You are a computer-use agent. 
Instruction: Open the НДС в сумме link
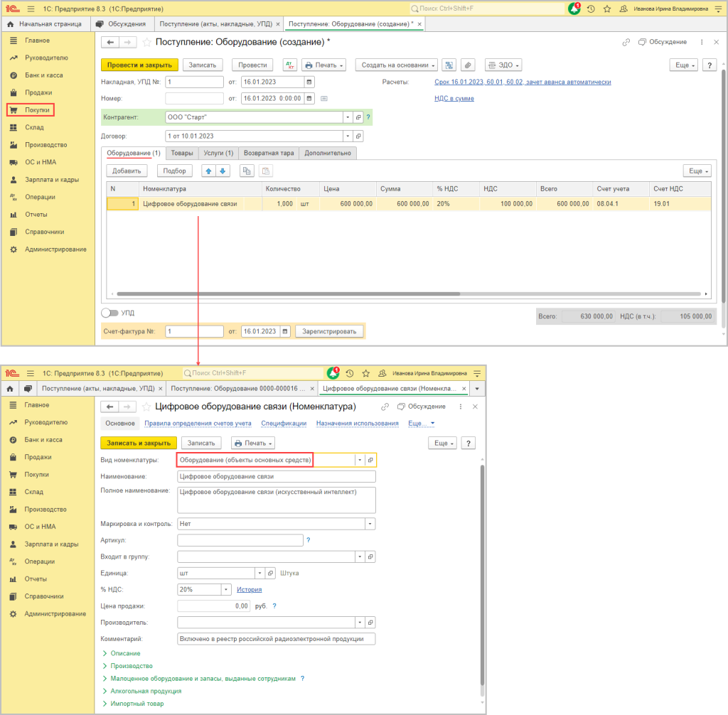tap(454, 98)
